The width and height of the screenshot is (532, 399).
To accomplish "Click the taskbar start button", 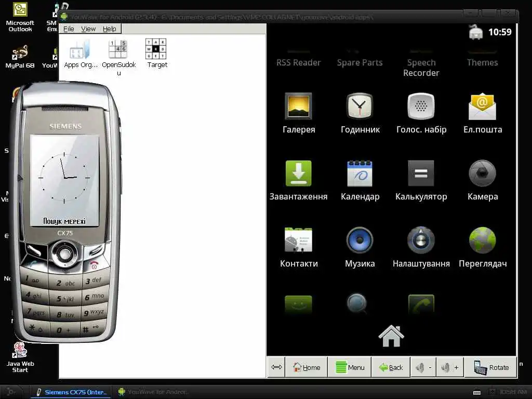I will coord(11,392).
